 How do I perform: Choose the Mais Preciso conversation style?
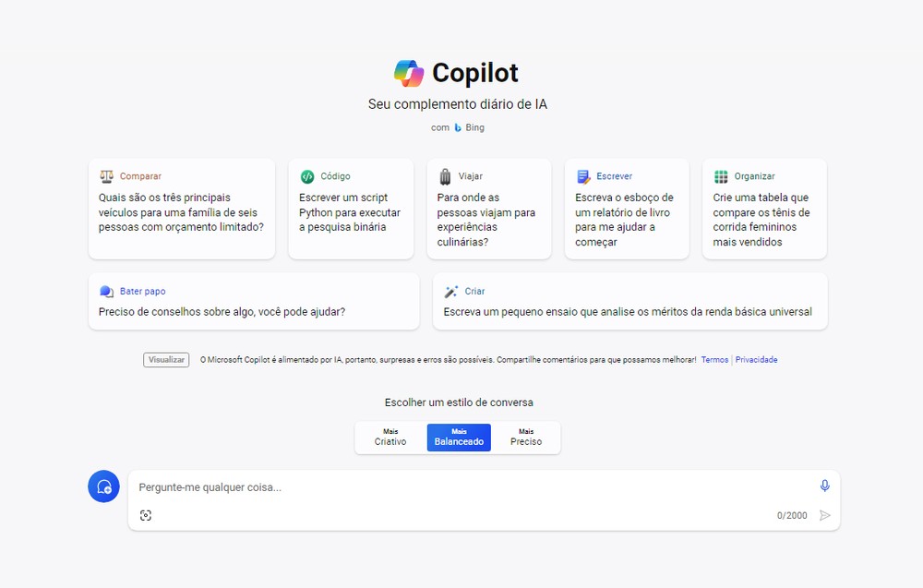click(x=526, y=438)
